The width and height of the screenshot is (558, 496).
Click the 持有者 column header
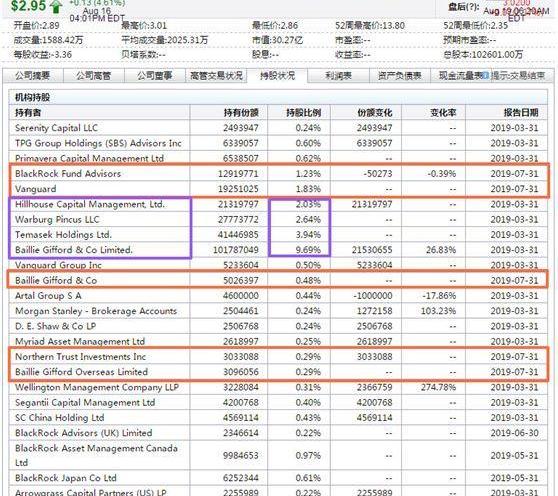[x=28, y=113]
